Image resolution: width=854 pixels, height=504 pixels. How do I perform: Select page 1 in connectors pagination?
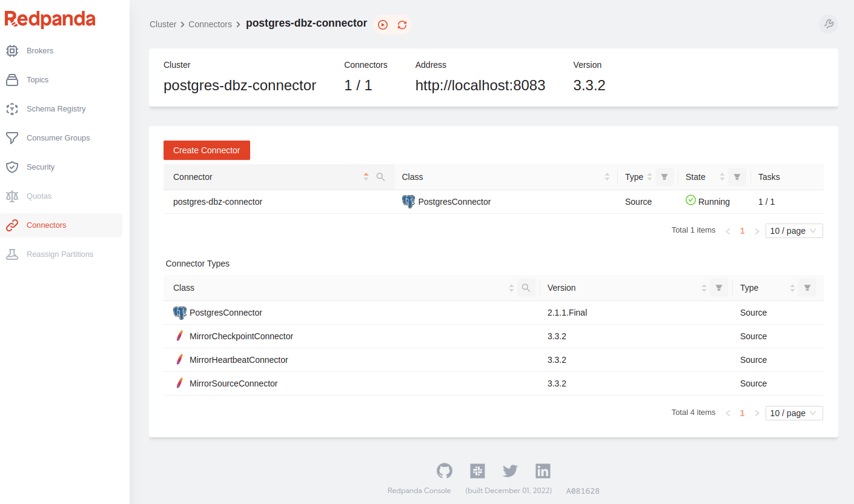743,231
